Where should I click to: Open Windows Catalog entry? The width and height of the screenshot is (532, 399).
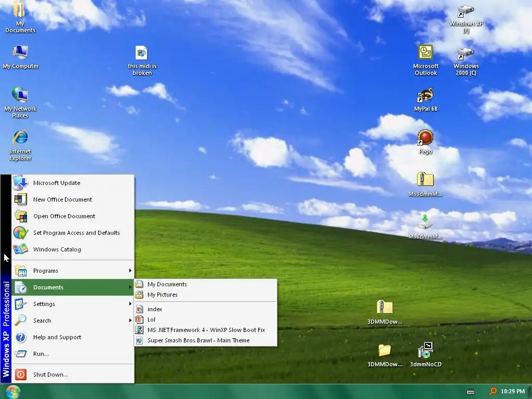pos(73,249)
